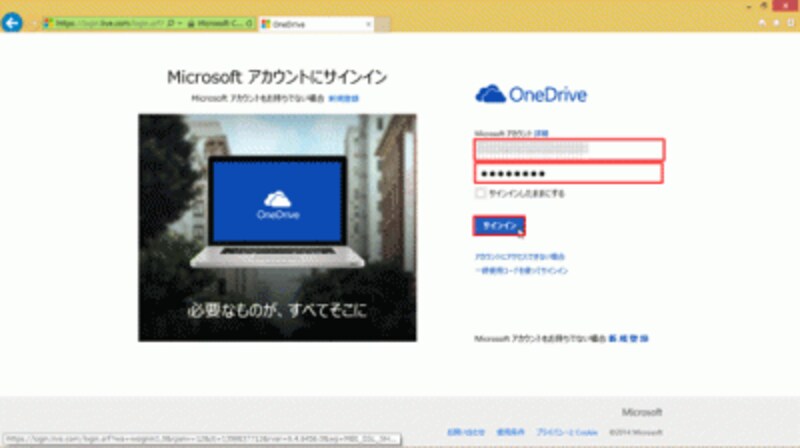Click the one-time code sign-in link

tap(521, 270)
